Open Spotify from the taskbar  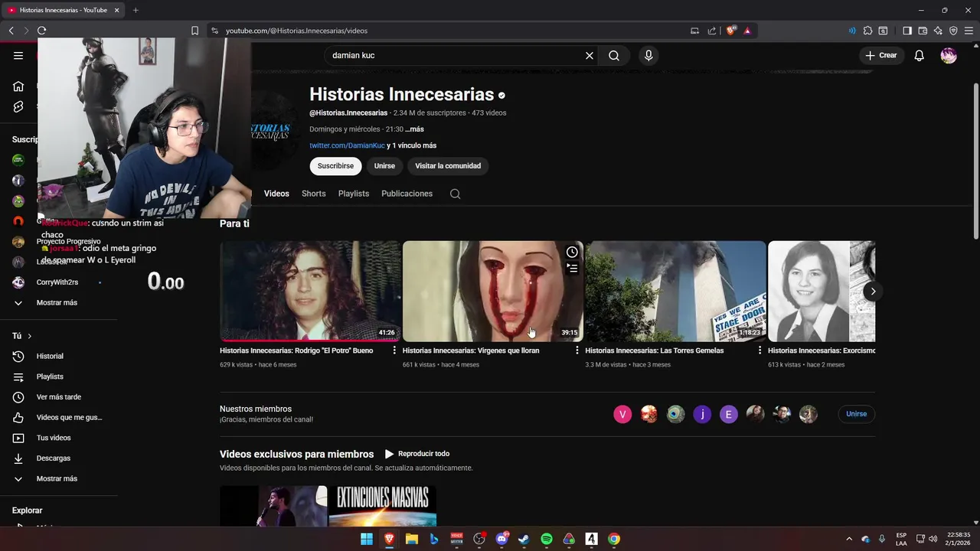tap(547, 539)
